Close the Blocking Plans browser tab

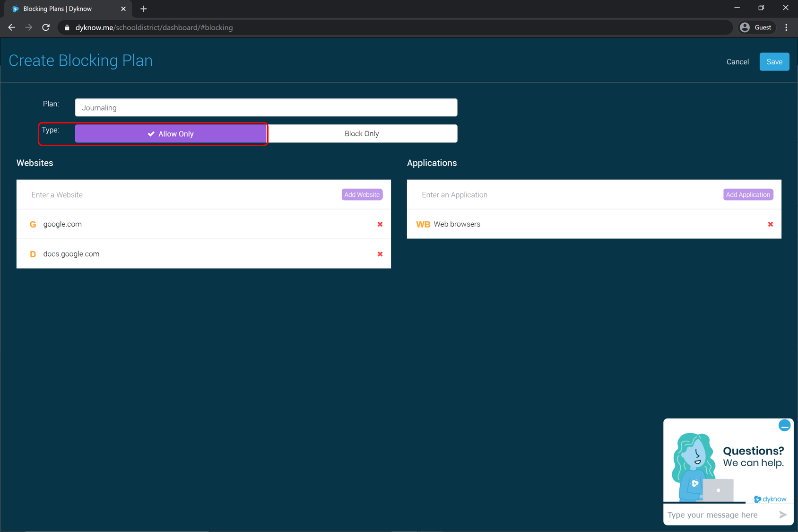(123, 9)
